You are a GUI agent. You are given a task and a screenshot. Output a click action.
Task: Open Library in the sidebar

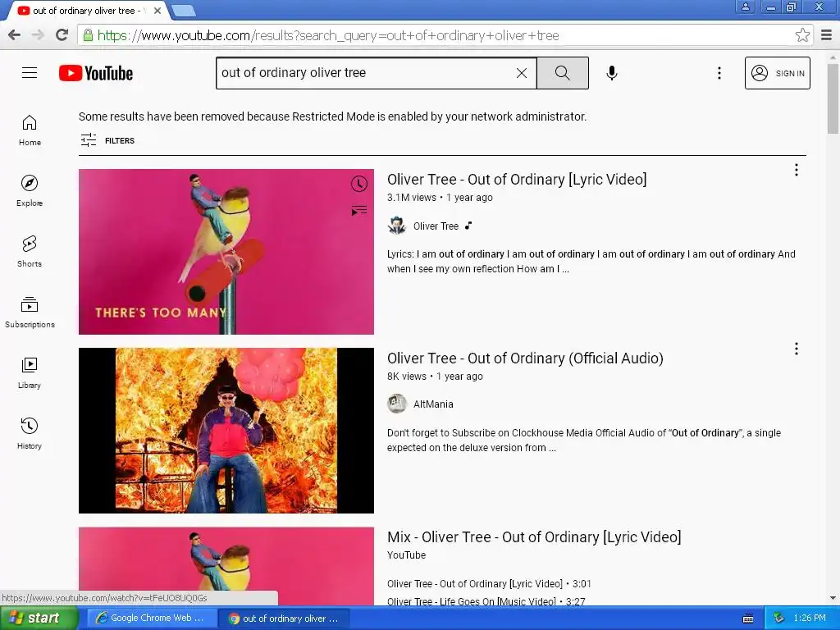coord(30,373)
